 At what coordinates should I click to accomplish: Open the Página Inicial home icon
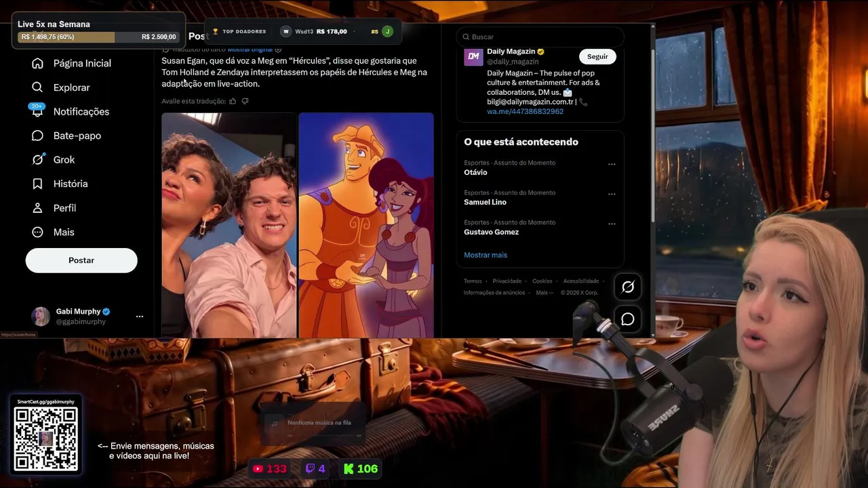pyautogui.click(x=38, y=63)
